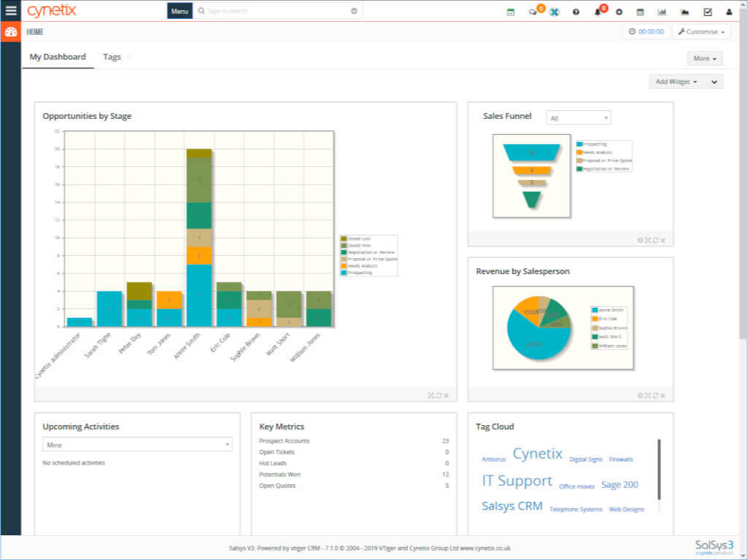Open the 'Web Designs' tag
The height and width of the screenshot is (560, 748).
pyautogui.click(x=626, y=510)
